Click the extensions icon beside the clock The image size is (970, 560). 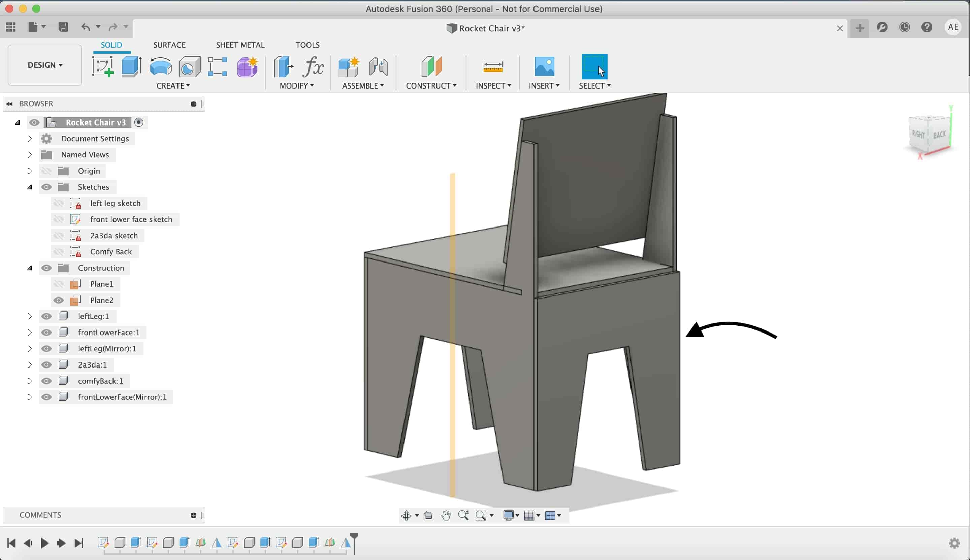882,27
